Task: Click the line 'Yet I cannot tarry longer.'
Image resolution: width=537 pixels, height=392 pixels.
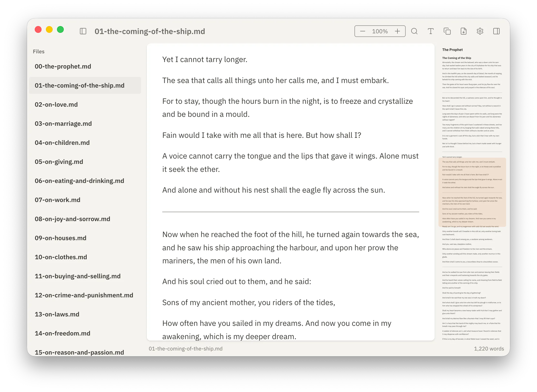Action: (205, 59)
